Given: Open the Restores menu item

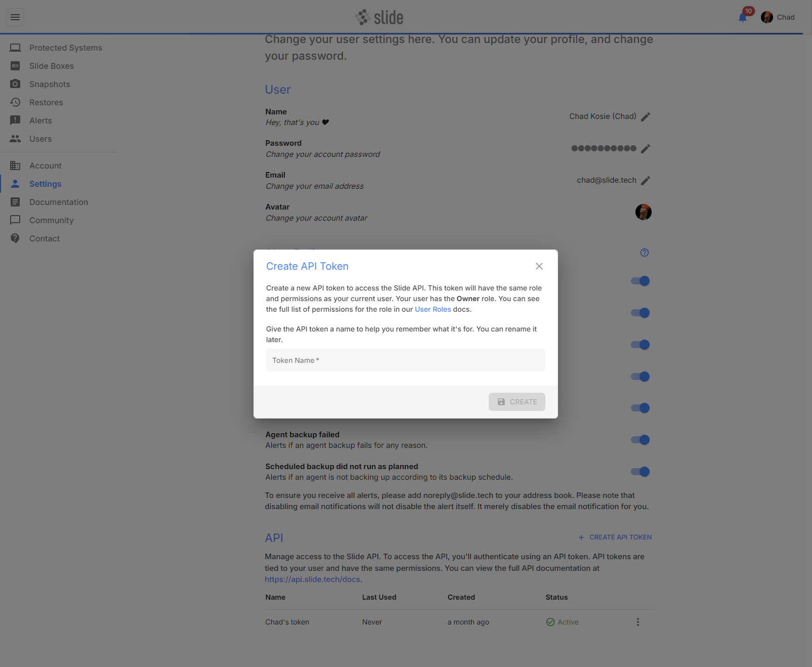Looking at the screenshot, I should (x=46, y=102).
